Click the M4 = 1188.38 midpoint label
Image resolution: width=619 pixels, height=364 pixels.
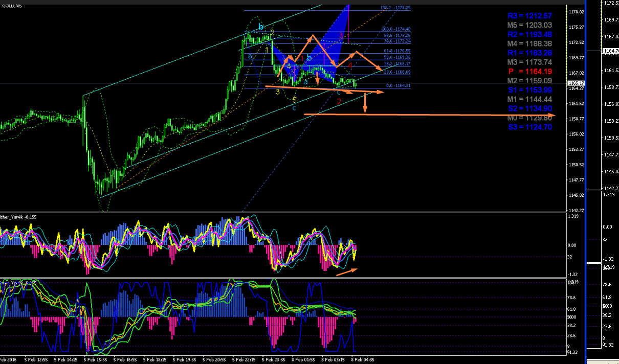[529, 44]
